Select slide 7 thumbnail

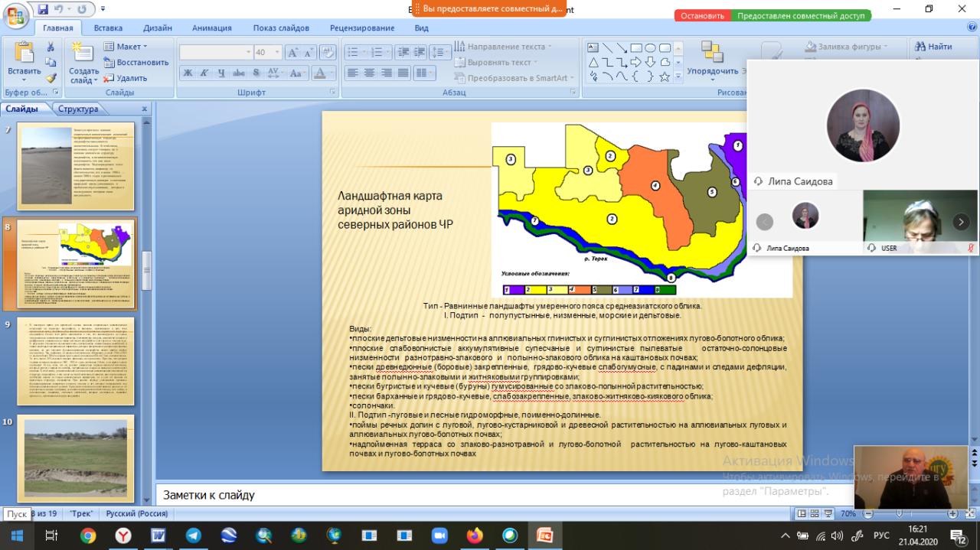coord(76,166)
